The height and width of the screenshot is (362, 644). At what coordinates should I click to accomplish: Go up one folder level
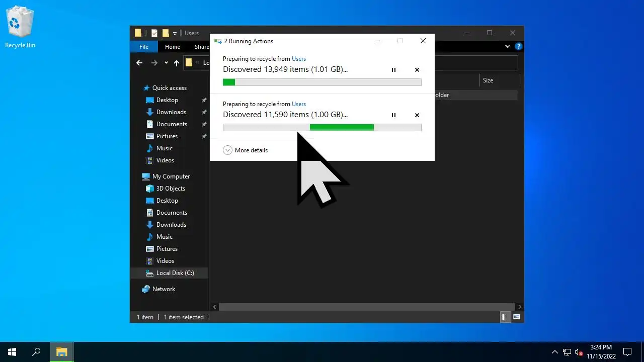pos(177,63)
